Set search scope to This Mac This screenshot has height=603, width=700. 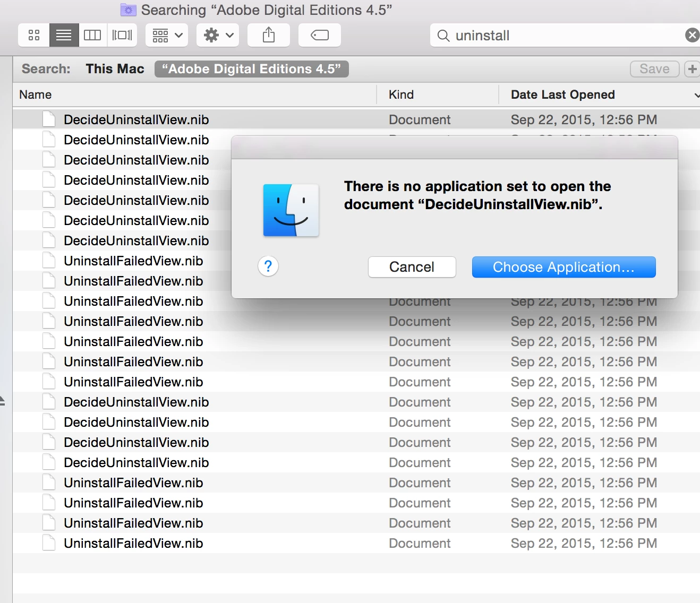pos(115,69)
